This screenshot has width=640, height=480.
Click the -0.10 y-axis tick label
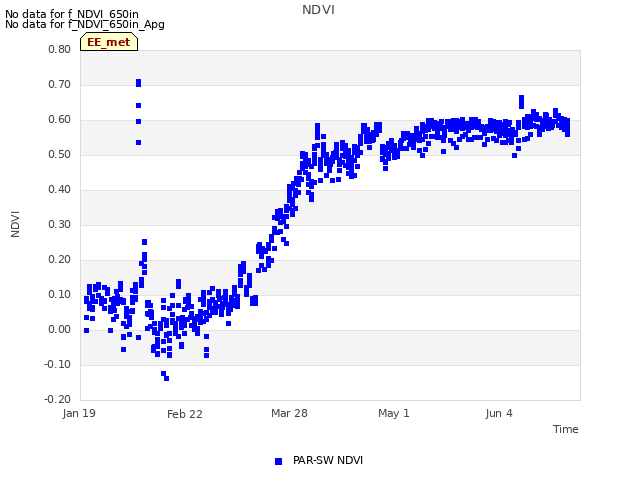(x=58, y=364)
